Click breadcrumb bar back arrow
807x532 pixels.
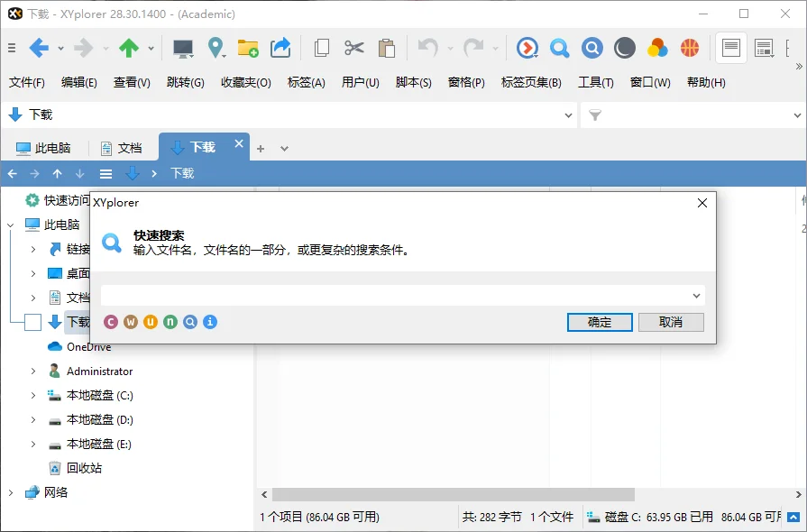pos(13,174)
